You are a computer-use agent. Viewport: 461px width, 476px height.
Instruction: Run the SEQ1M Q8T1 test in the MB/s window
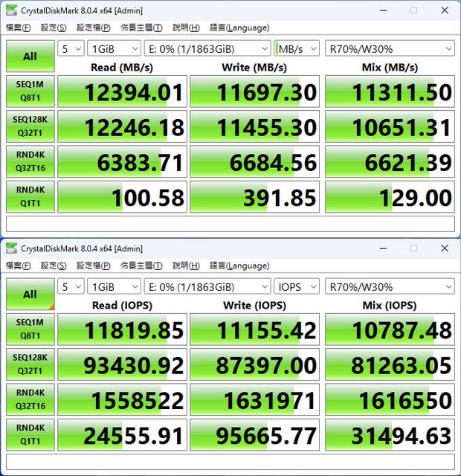[x=30, y=91]
